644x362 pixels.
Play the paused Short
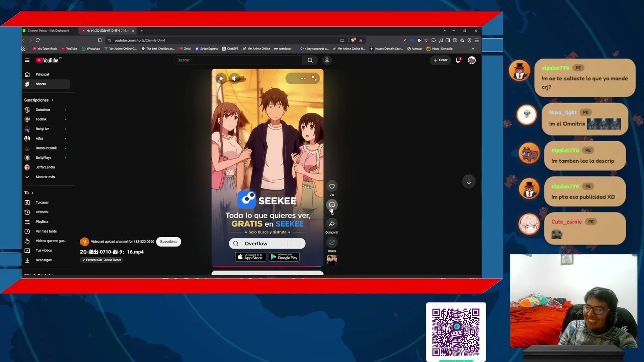coord(221,78)
